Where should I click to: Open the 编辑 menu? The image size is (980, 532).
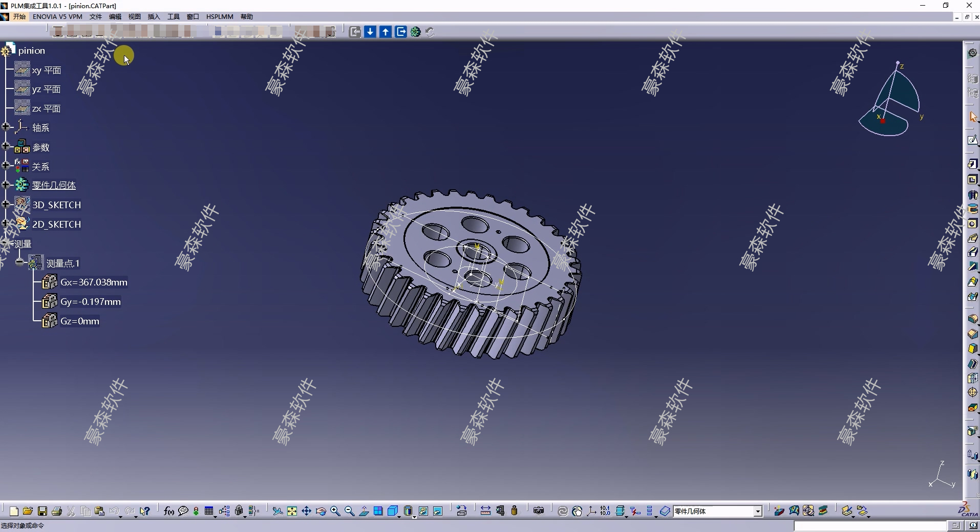[115, 16]
